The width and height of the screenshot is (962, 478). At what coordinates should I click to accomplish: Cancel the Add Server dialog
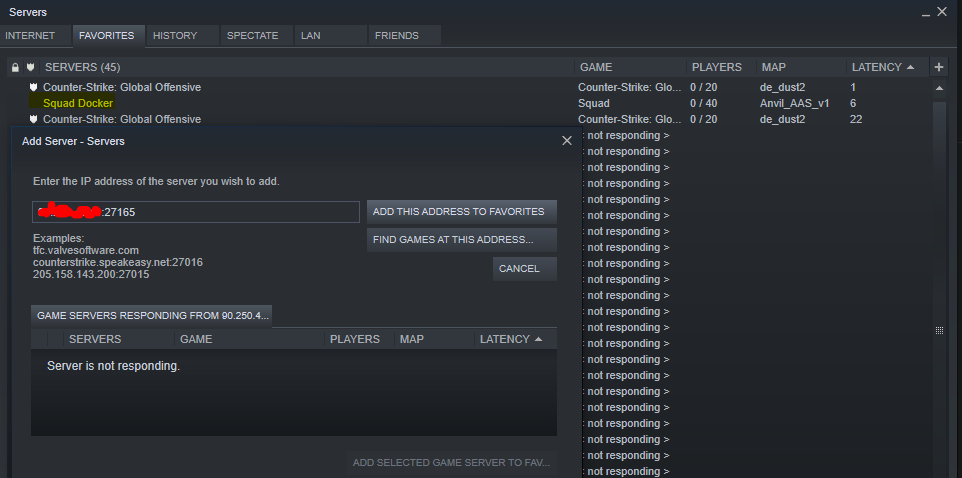[x=525, y=269]
